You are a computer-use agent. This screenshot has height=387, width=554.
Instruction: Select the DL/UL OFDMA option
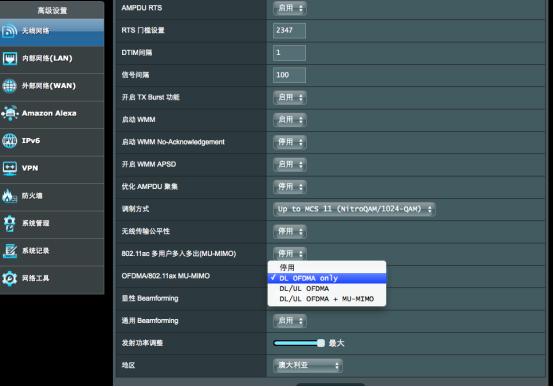[x=327, y=288]
